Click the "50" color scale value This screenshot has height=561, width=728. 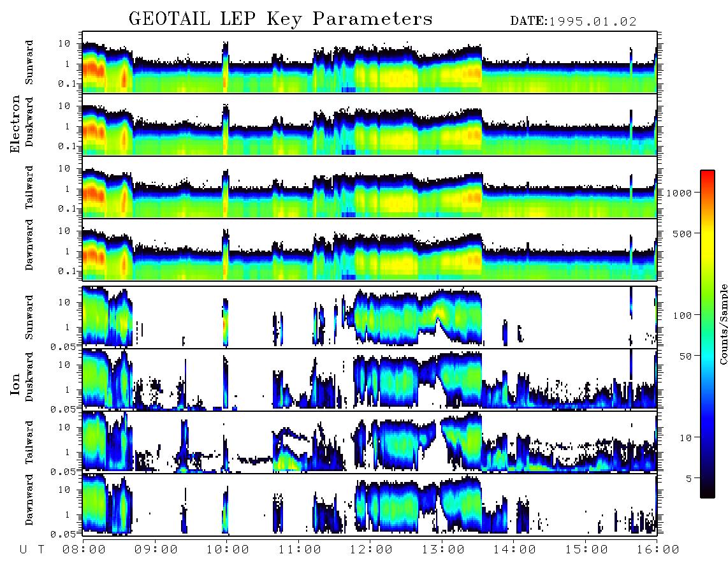pos(685,356)
